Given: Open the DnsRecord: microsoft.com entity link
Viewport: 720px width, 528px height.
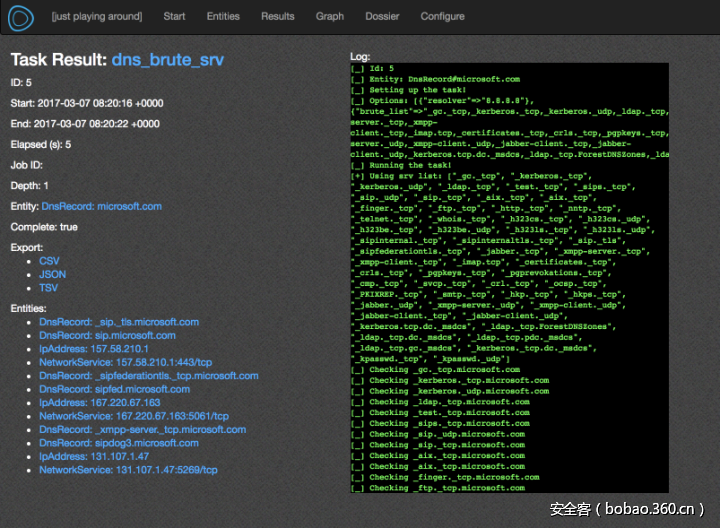Looking at the screenshot, I should pyautogui.click(x=101, y=206).
